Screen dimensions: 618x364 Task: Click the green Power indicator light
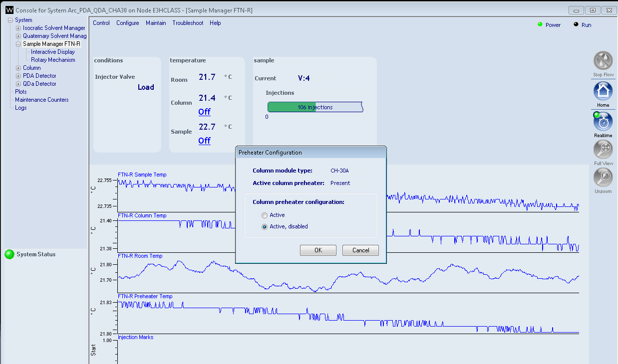pos(540,24)
